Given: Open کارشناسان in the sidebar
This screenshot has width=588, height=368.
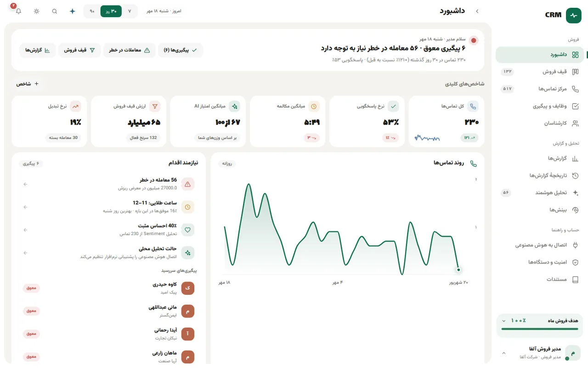Looking at the screenshot, I should click(x=540, y=123).
